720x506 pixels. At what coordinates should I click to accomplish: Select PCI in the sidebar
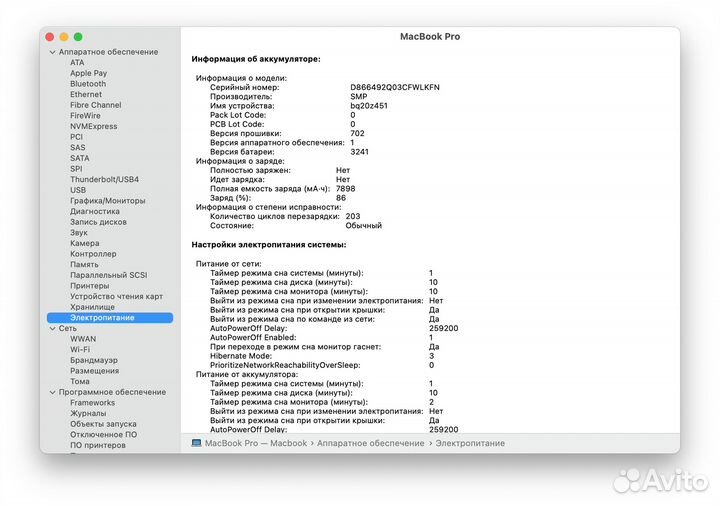point(76,137)
